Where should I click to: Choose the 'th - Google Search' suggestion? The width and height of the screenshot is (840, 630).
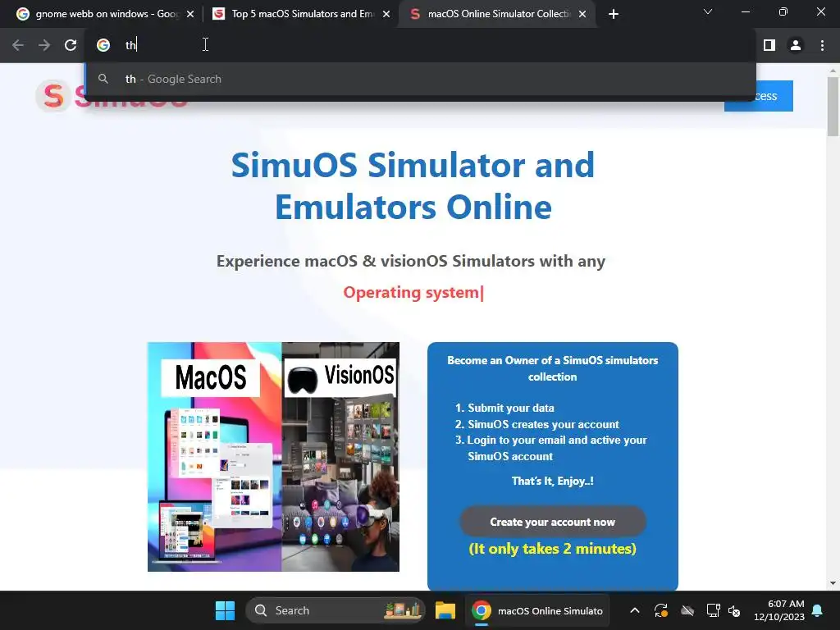pyautogui.click(x=421, y=80)
